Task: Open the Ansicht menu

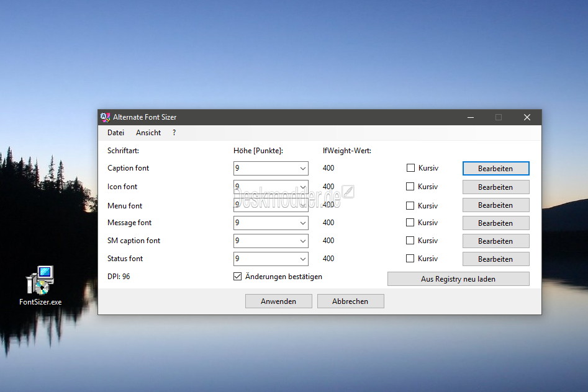Action: tap(148, 133)
